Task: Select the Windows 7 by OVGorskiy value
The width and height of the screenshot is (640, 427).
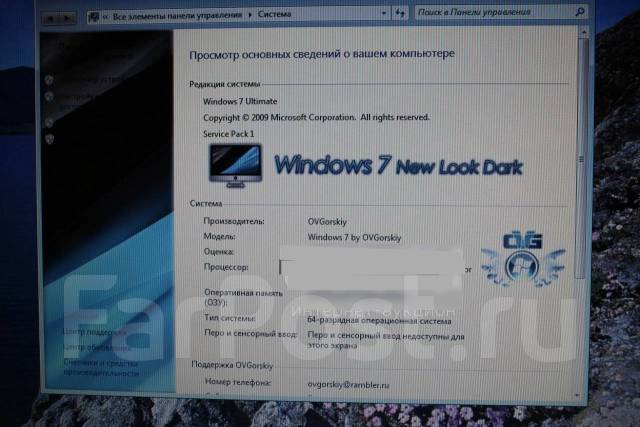Action: click(x=354, y=237)
